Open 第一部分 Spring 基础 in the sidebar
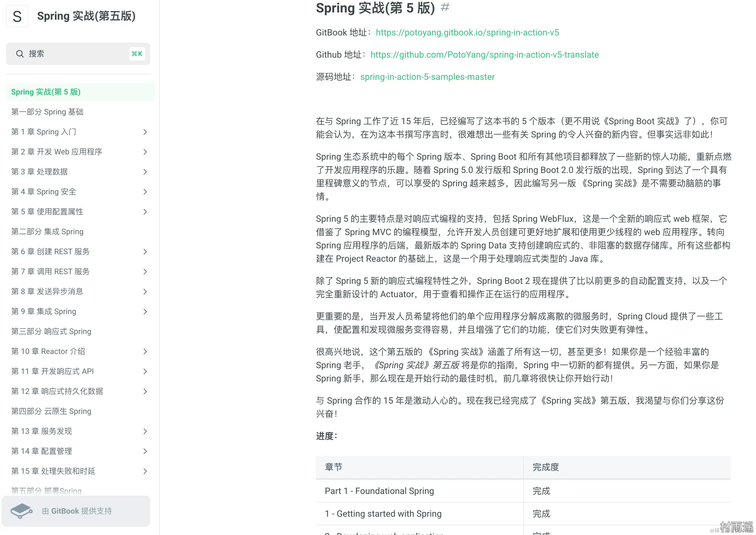Image resolution: width=756 pixels, height=535 pixels. [47, 112]
